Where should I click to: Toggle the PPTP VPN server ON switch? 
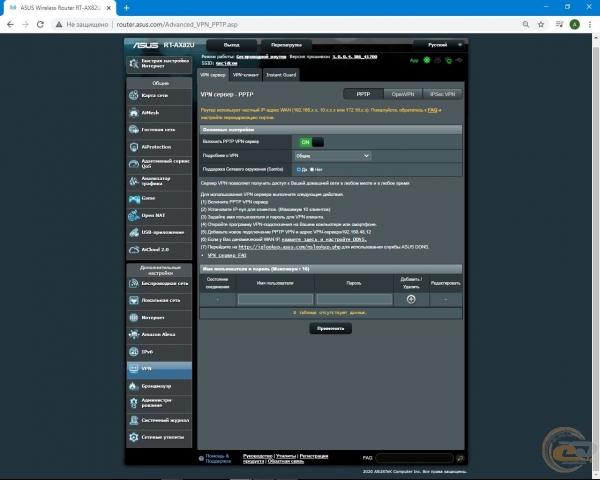pyautogui.click(x=312, y=142)
